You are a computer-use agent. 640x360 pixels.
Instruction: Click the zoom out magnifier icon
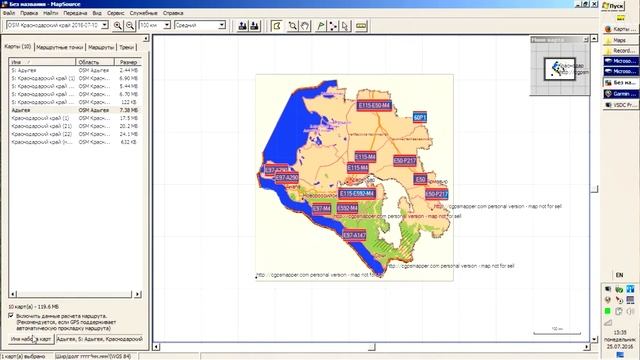[130, 26]
